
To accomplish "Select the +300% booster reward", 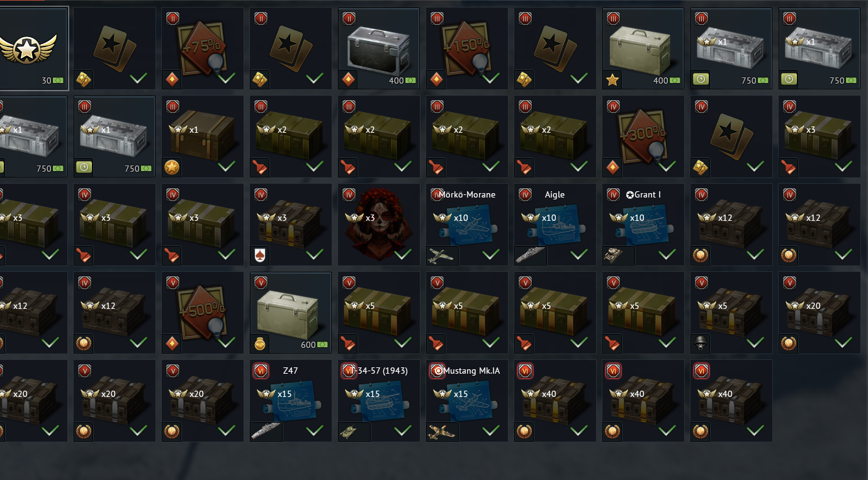I will [x=643, y=137].
